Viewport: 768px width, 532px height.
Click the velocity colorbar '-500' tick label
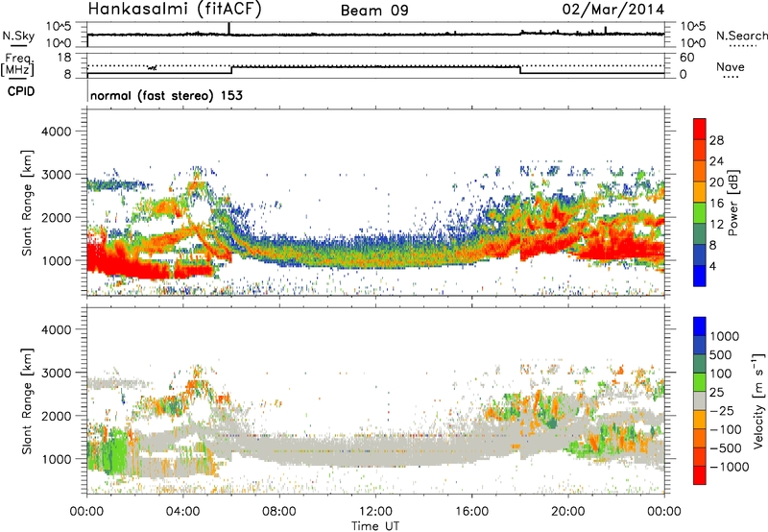coord(726,447)
